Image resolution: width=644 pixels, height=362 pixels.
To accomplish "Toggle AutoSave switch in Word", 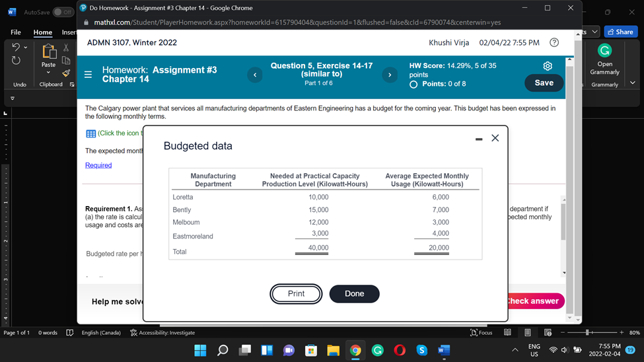I will pos(63,13).
